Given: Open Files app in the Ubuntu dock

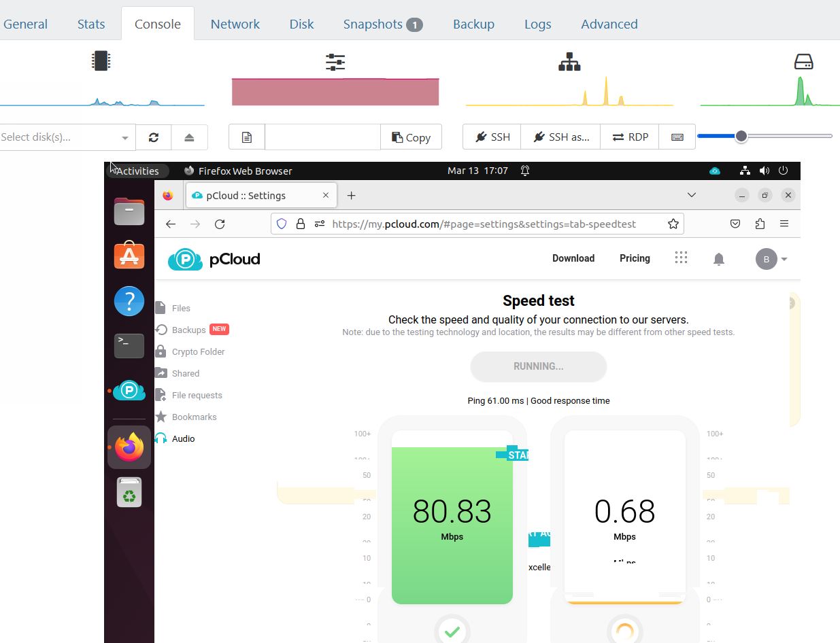Looking at the screenshot, I should click(x=129, y=211).
